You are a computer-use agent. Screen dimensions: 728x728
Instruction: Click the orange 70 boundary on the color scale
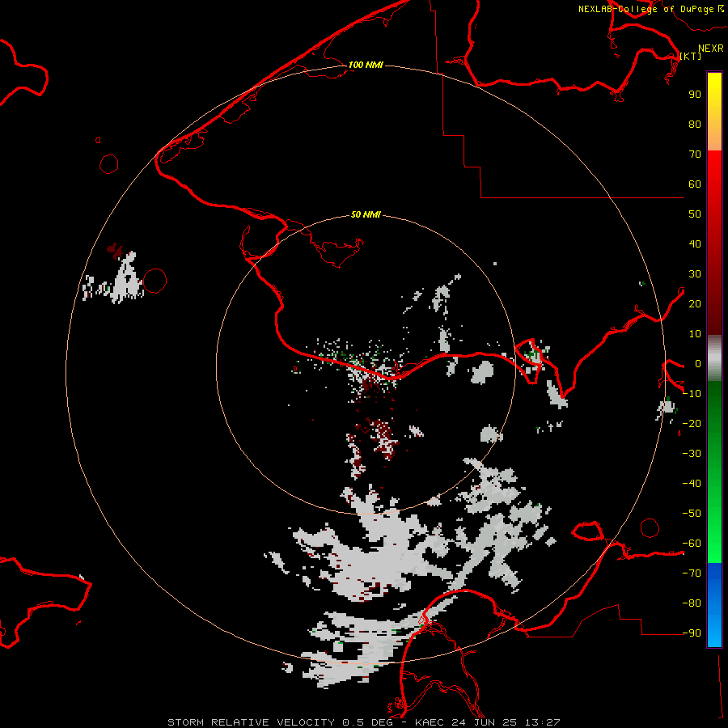(x=695, y=154)
